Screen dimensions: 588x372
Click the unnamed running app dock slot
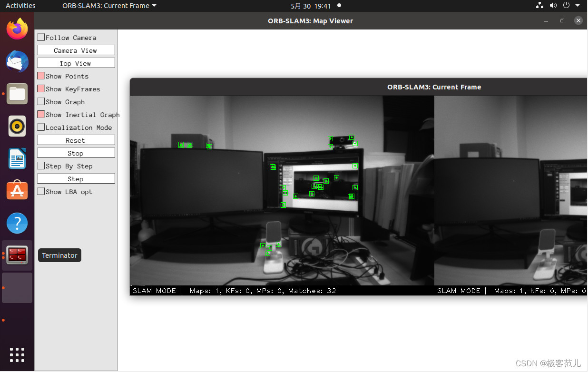[x=17, y=288]
